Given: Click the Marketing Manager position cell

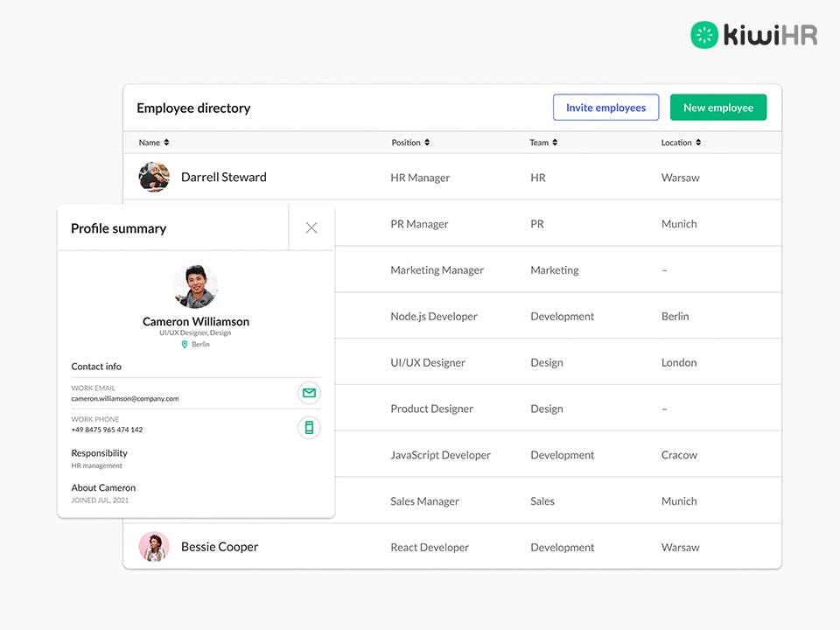Looking at the screenshot, I should pyautogui.click(x=437, y=270).
